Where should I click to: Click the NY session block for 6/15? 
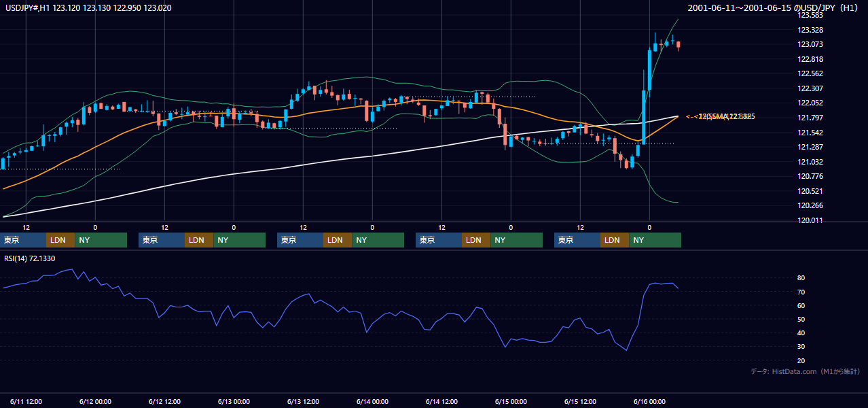655,240
